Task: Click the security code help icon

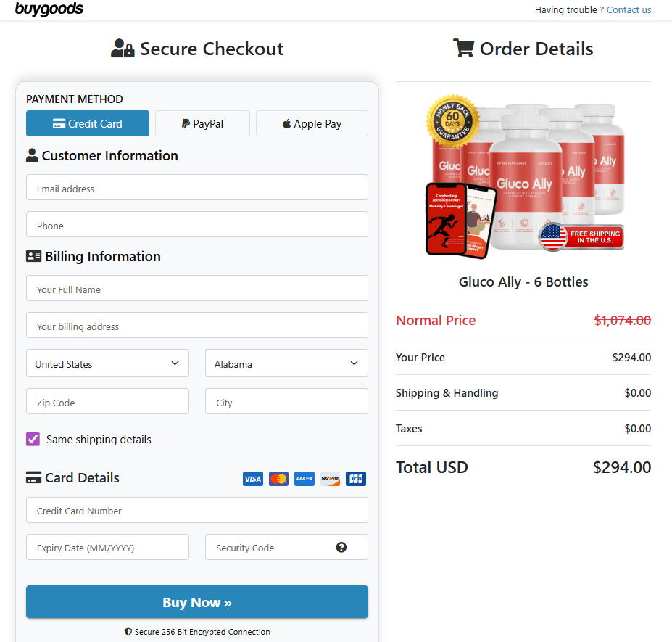Action: pos(341,548)
